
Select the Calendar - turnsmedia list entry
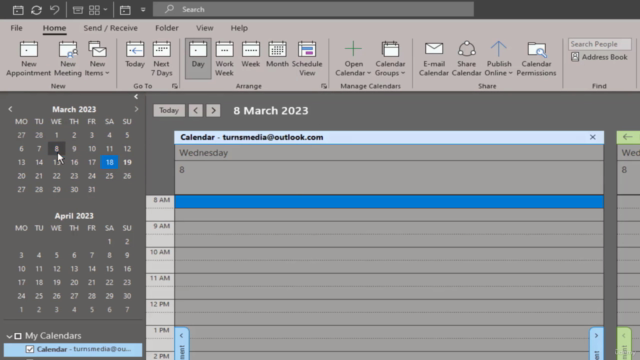[x=73, y=349]
